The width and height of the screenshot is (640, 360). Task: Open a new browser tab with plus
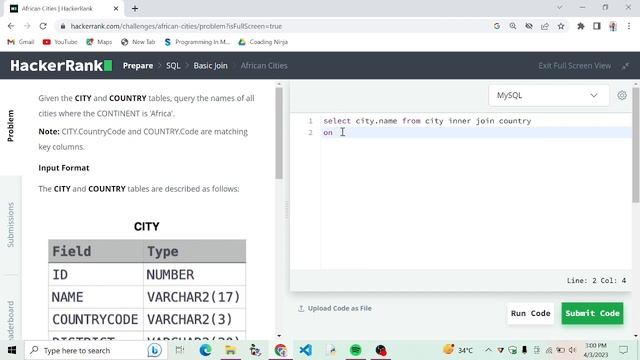135,8
